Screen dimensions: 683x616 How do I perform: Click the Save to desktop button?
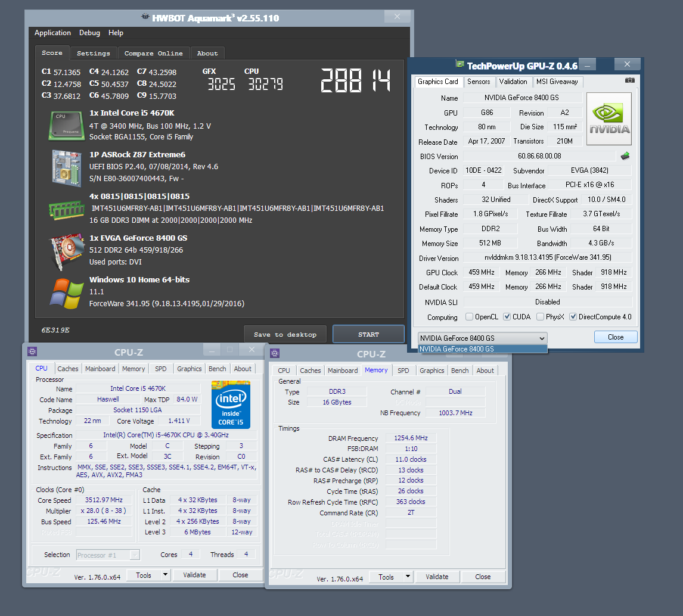(x=285, y=334)
